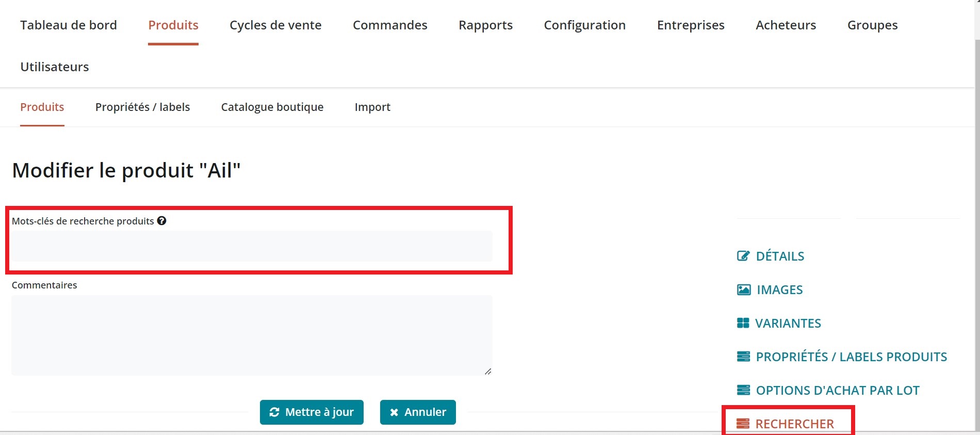Open the Tableau de bord menu
Screen dimensions: 980x435
[69, 25]
